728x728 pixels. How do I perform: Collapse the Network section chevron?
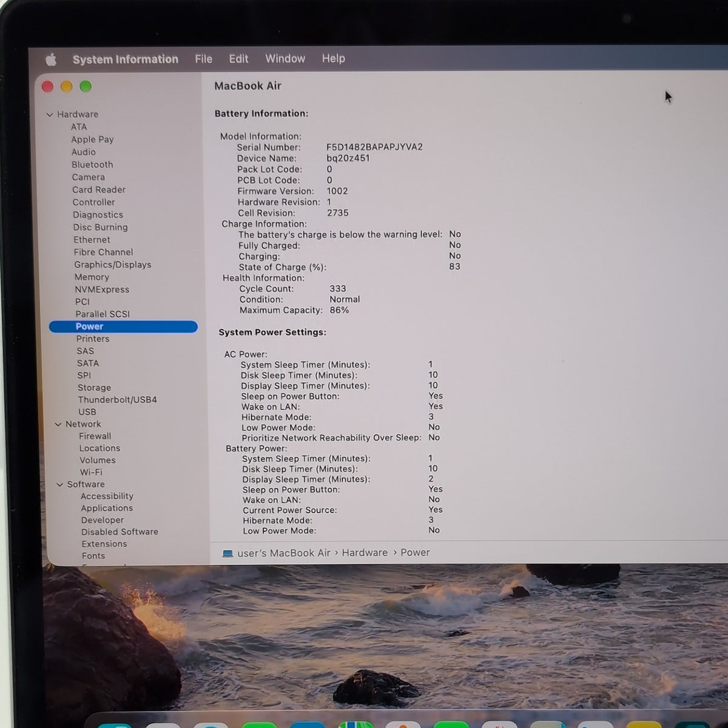[58, 424]
